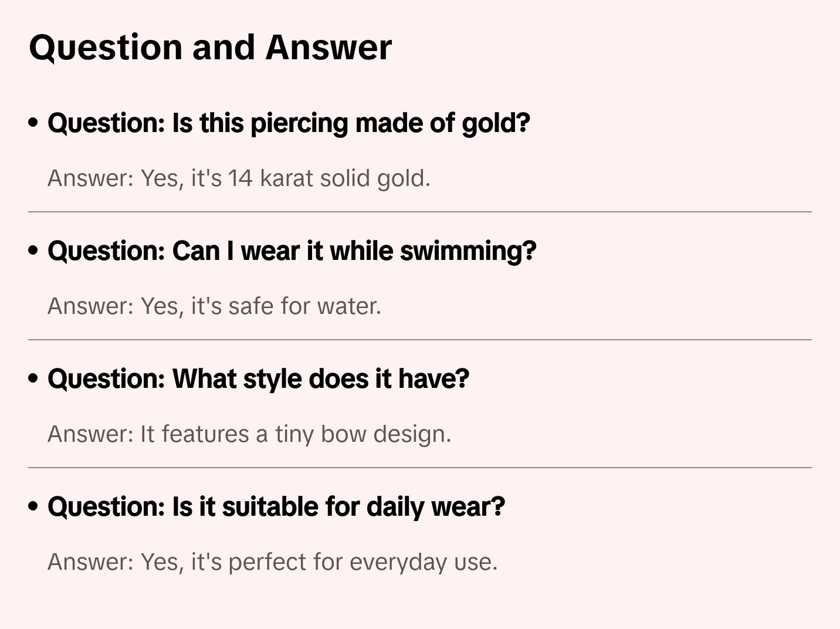Click the "Answer:" label before the bow design text

click(91, 434)
